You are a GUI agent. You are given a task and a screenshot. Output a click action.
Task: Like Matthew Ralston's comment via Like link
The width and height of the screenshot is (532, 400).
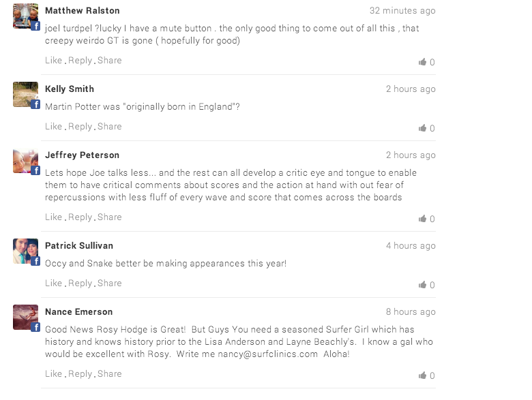click(x=53, y=60)
